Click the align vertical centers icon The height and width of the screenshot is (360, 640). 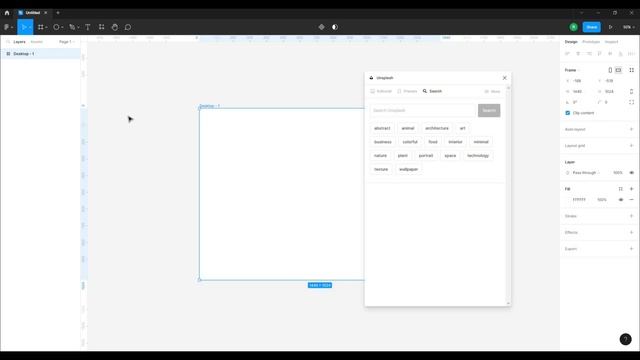coord(610,53)
